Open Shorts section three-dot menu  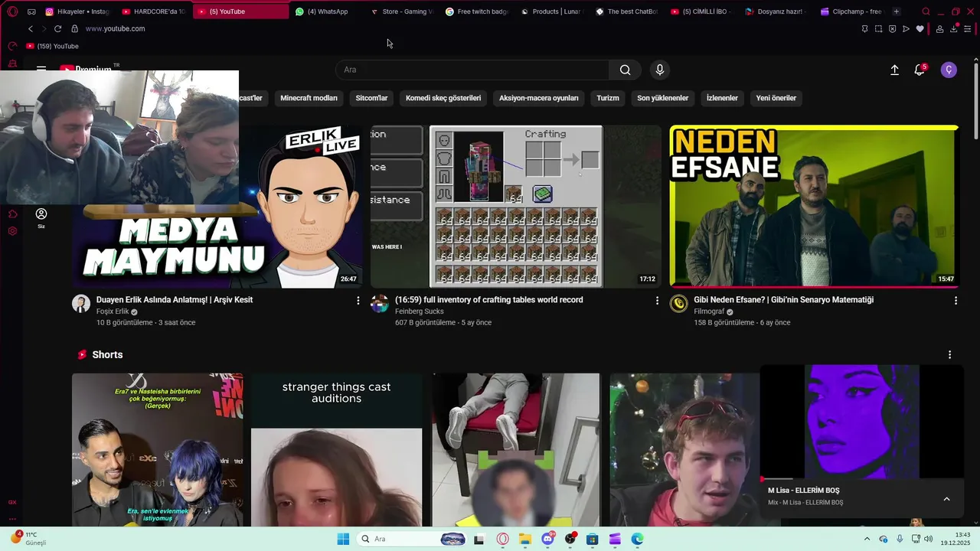point(949,355)
